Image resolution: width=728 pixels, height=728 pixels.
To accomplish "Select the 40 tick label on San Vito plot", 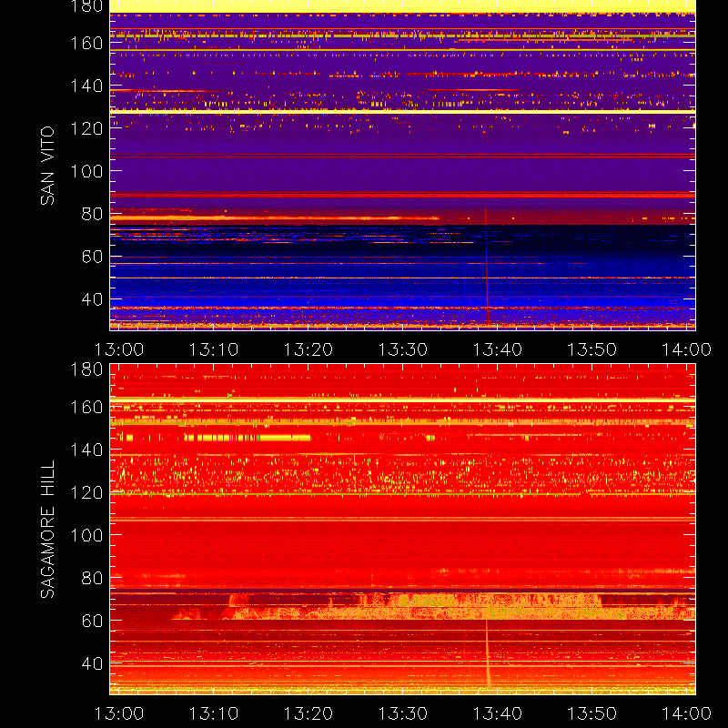I will pyautogui.click(x=92, y=299).
